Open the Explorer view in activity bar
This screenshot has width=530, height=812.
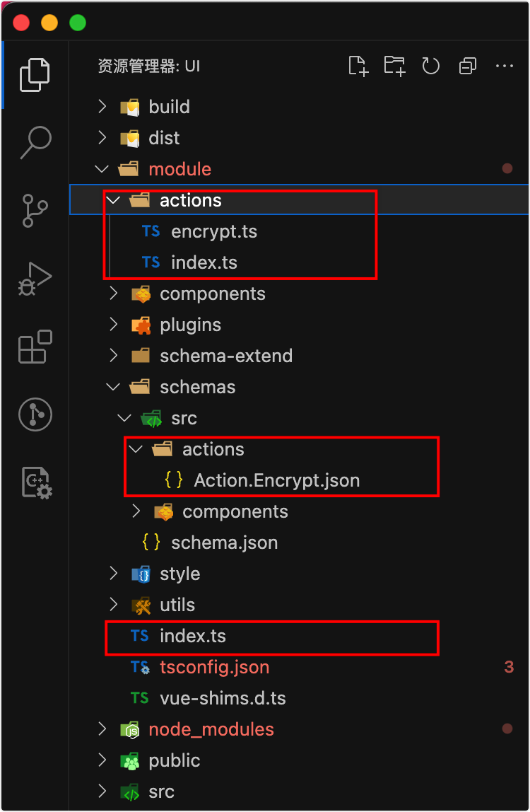(x=35, y=74)
